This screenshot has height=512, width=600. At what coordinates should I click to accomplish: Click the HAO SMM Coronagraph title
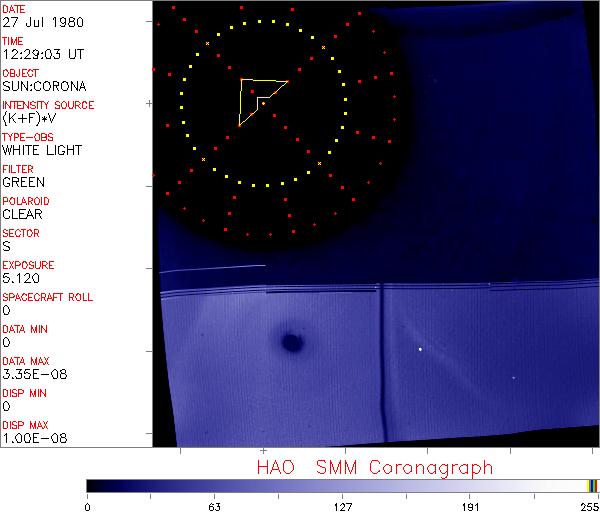pos(374,467)
